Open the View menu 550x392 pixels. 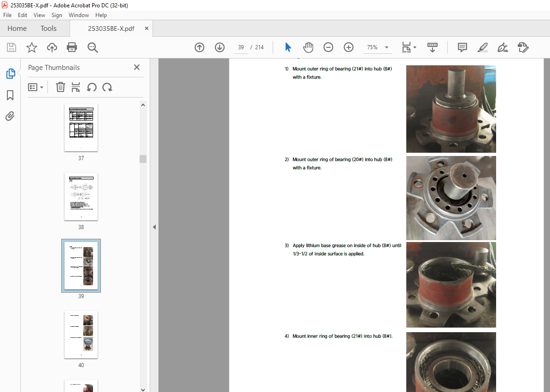pyautogui.click(x=39, y=15)
